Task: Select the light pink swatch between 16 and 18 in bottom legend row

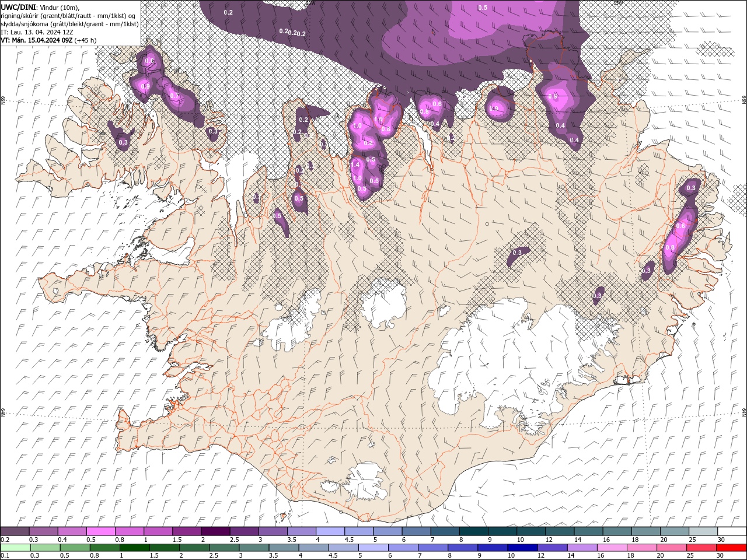Action: 612,548
